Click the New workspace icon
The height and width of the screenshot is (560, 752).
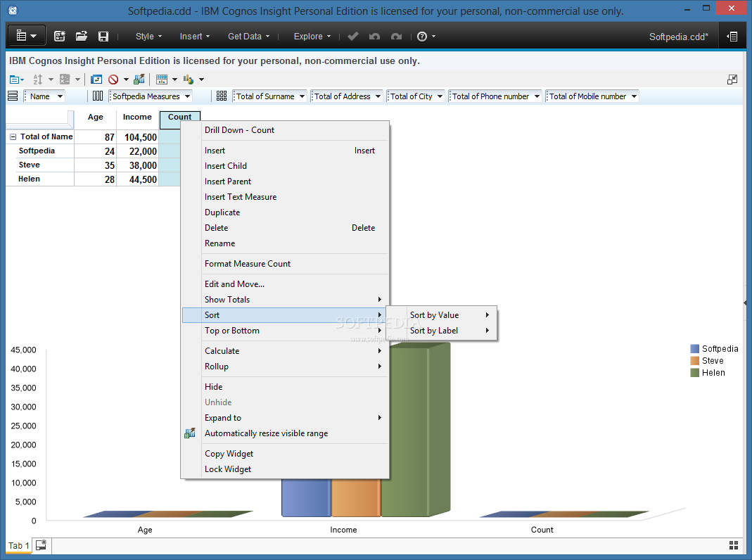pyautogui.click(x=60, y=36)
